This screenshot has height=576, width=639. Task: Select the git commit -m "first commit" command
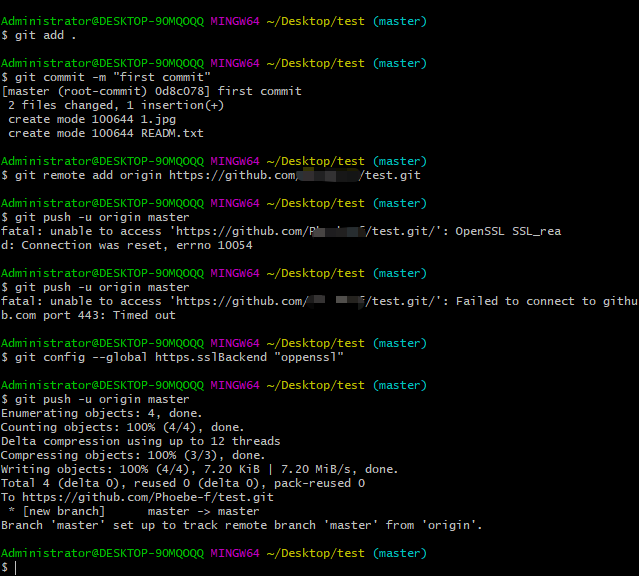pos(106,77)
